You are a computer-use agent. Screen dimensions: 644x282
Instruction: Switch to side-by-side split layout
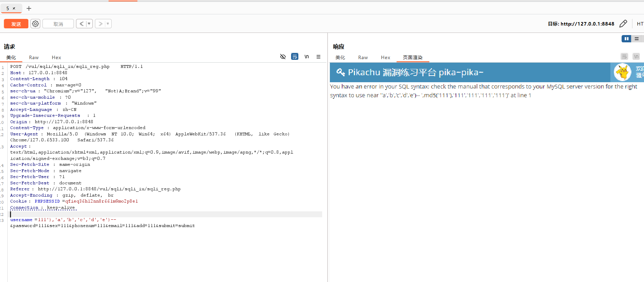tap(626, 39)
